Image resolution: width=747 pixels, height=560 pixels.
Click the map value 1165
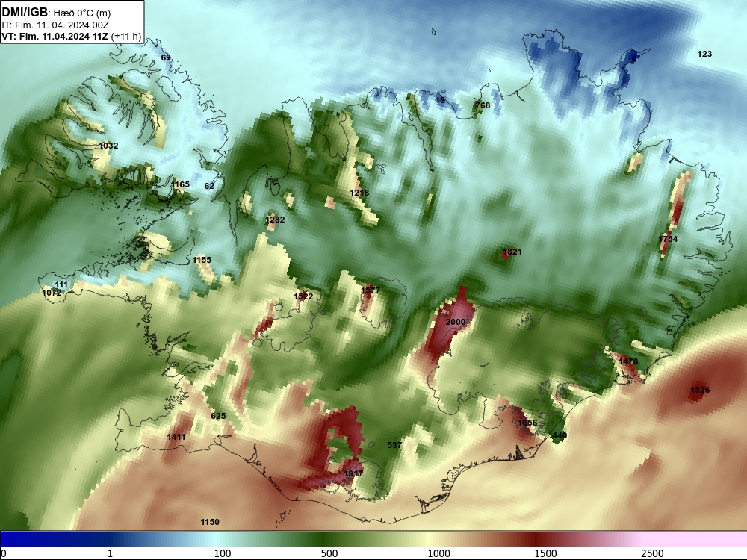pyautogui.click(x=180, y=184)
